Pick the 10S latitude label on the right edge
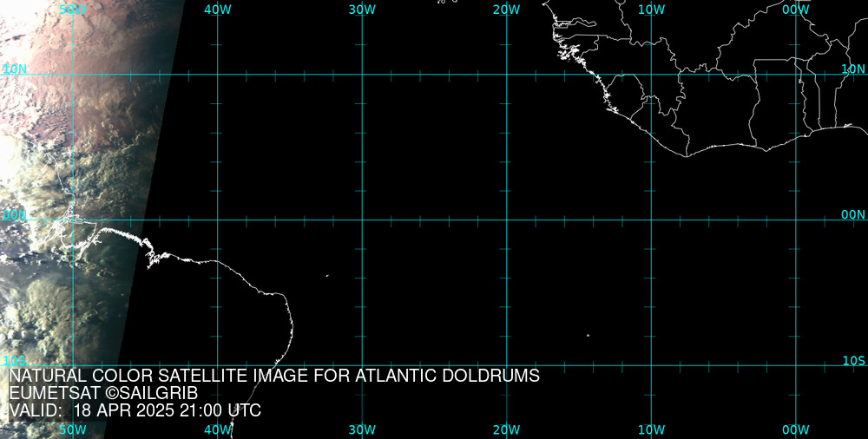This screenshot has height=439, width=868. [853, 361]
